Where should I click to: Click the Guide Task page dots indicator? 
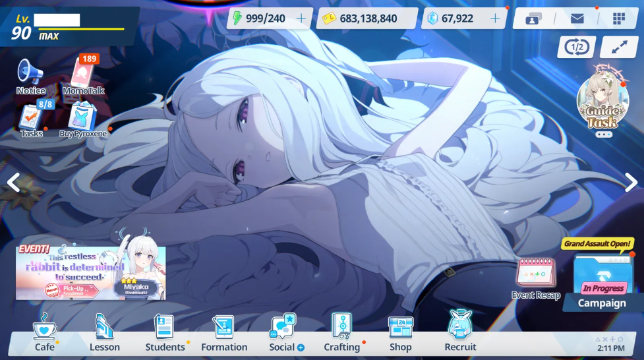tap(604, 135)
